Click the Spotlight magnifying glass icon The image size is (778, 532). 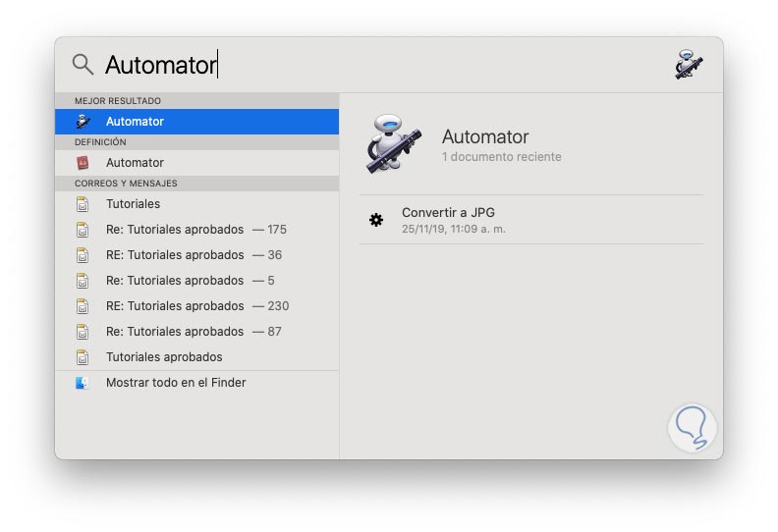pyautogui.click(x=83, y=65)
